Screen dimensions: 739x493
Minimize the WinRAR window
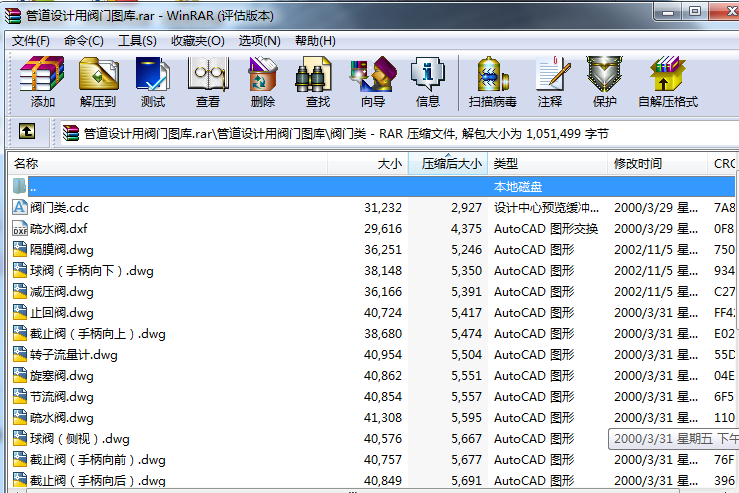click(668, 12)
